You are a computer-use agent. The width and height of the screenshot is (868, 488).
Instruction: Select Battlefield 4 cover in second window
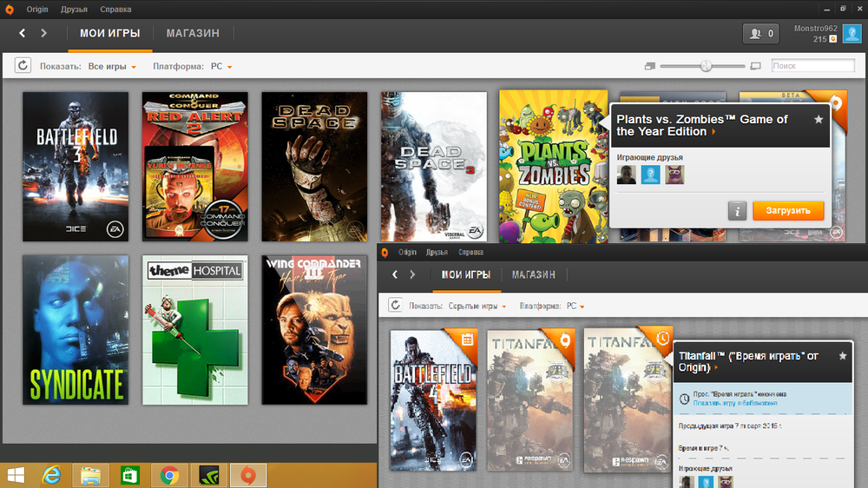(433, 400)
